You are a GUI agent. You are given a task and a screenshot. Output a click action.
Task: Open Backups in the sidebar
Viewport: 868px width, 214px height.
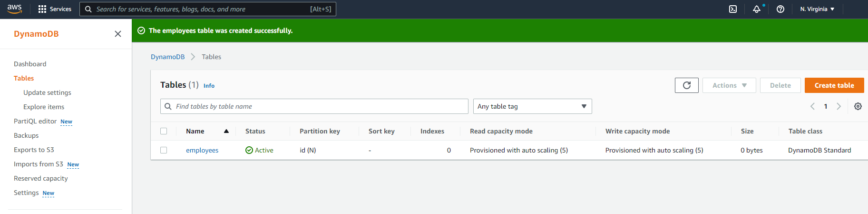tap(26, 135)
